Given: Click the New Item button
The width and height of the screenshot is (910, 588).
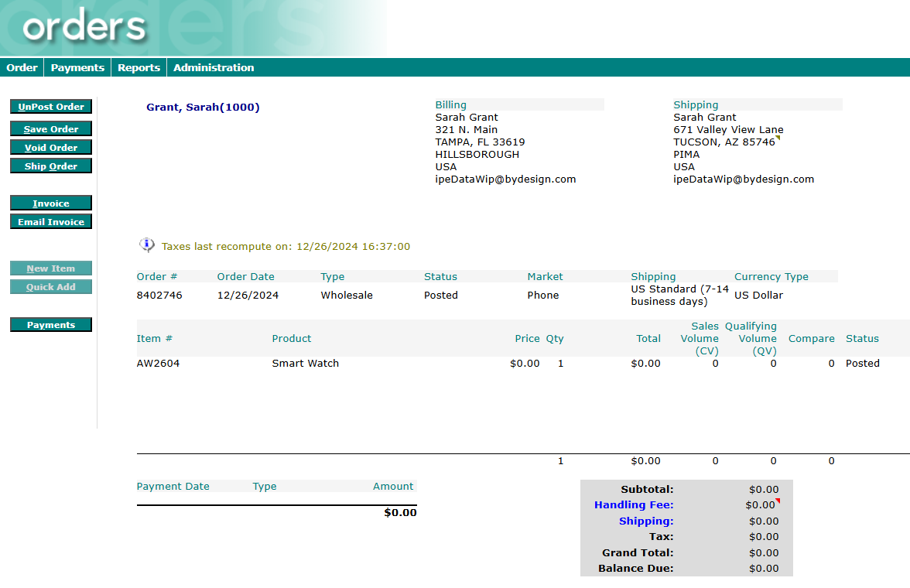Looking at the screenshot, I should [51, 268].
